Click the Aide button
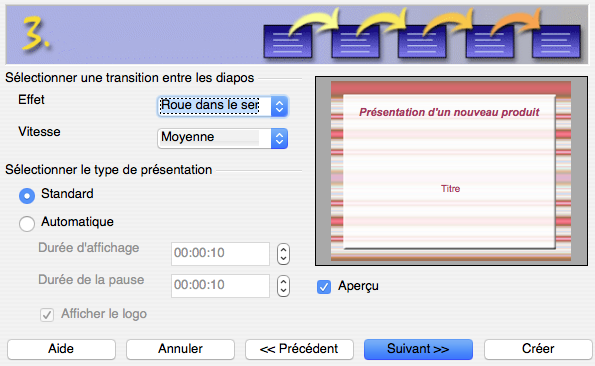Image resolution: width=595 pixels, height=366 pixels. pyautogui.click(x=61, y=349)
